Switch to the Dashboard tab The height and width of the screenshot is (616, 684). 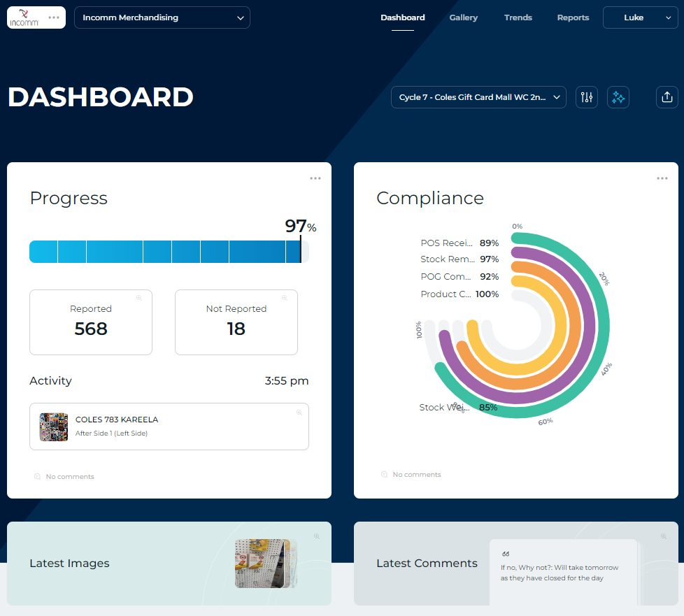(402, 17)
